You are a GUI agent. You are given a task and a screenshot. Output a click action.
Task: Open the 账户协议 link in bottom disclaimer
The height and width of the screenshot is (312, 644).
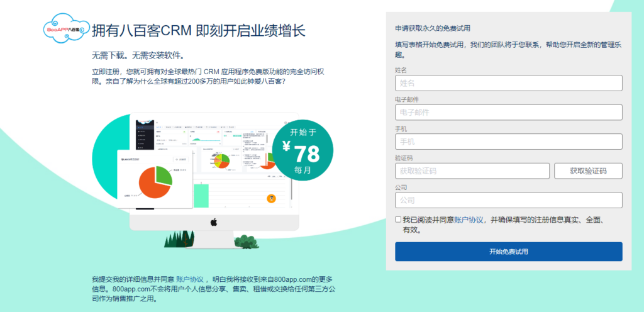pyautogui.click(x=190, y=279)
